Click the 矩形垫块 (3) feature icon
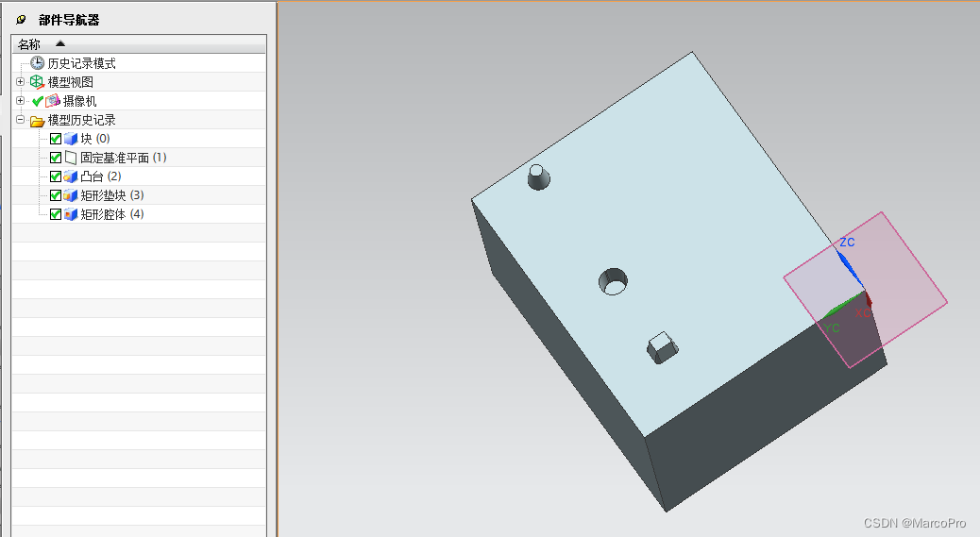 click(x=71, y=195)
